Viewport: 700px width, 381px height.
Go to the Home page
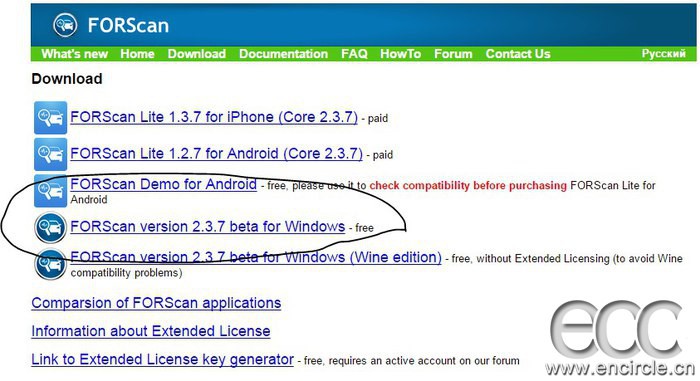[138, 54]
